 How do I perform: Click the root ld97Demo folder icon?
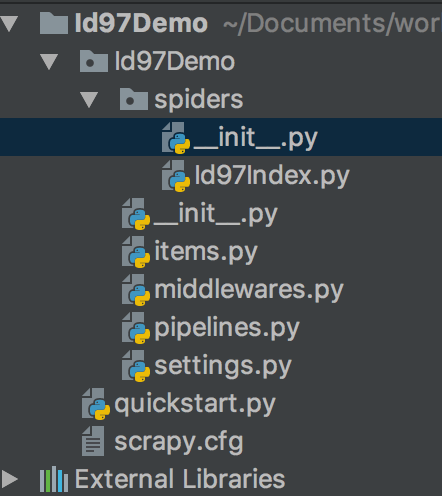(54, 23)
